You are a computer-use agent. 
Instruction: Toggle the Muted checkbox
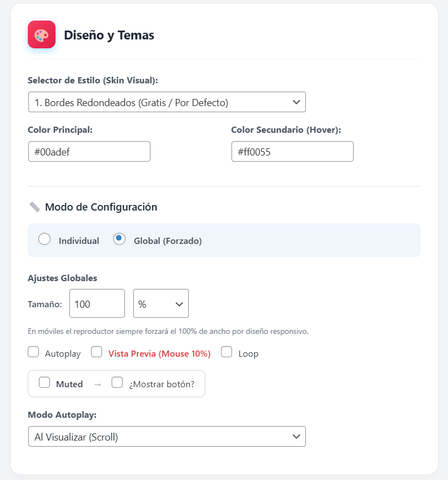[44, 383]
